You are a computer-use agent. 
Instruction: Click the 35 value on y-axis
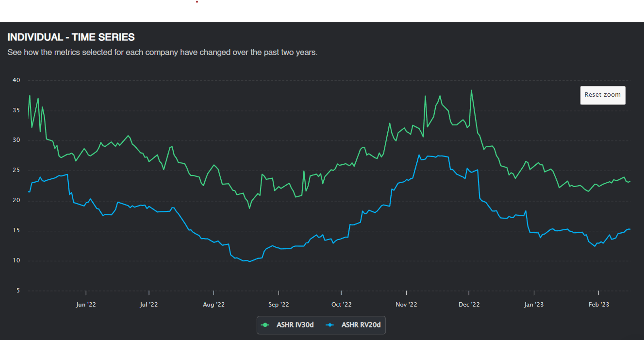[x=16, y=110]
